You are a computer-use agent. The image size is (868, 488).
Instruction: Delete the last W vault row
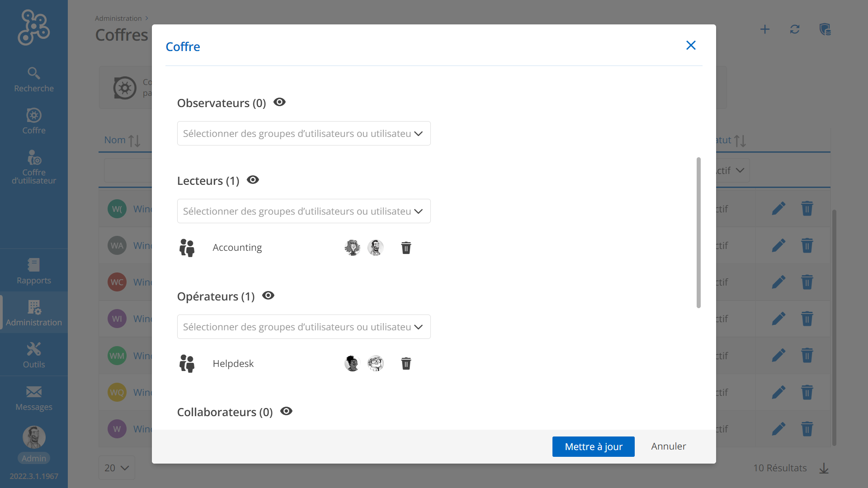(807, 428)
